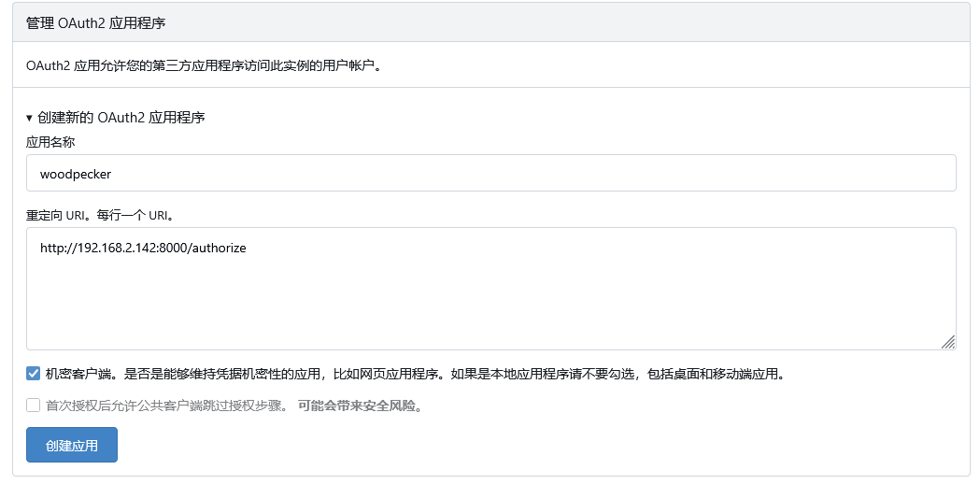
Task: Toggle the 首次授权后跳过授权步骤 checkbox
Action: 34,406
